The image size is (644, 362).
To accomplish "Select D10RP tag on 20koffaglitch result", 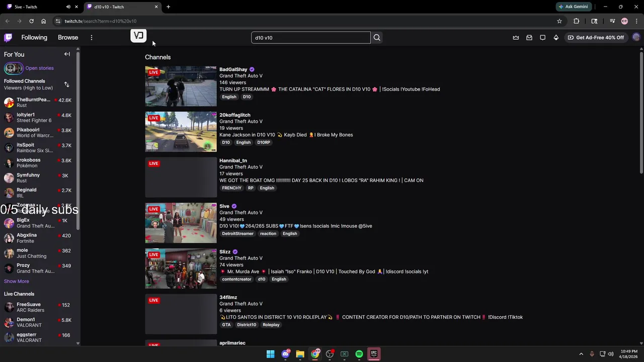I will tap(264, 142).
